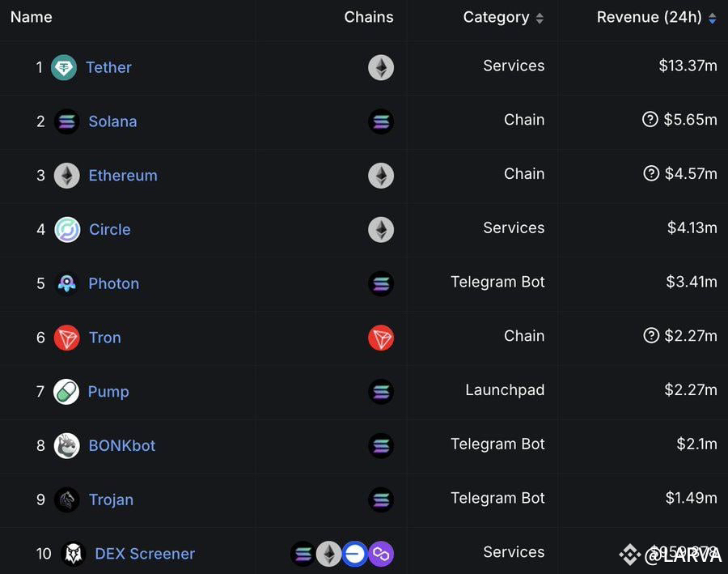Click BONKbot's dog logo

pos(66,445)
